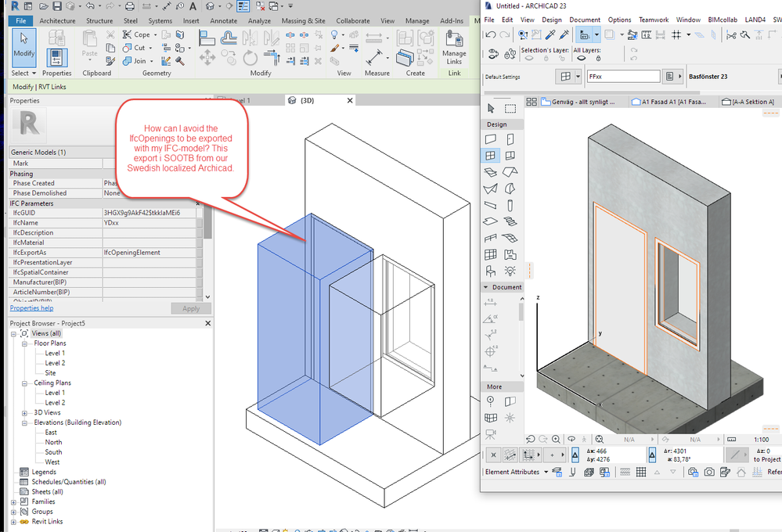Expand Families node in Project Browser

(13, 502)
